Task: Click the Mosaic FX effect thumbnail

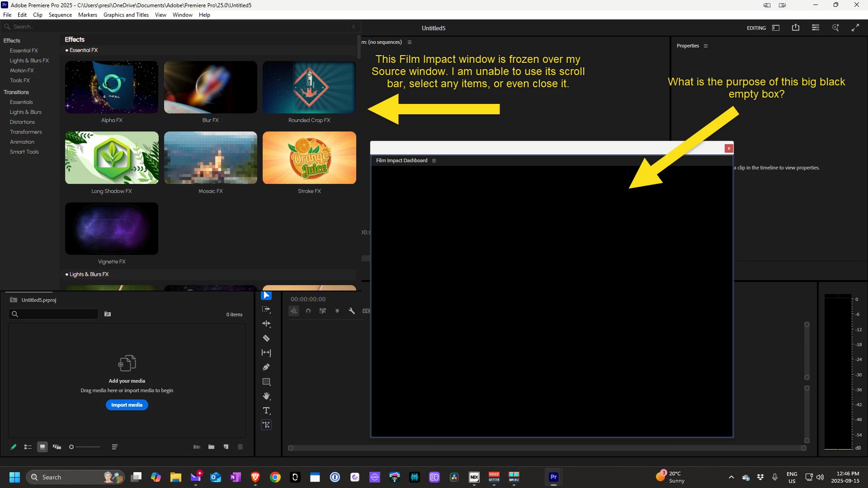Action: (210, 158)
